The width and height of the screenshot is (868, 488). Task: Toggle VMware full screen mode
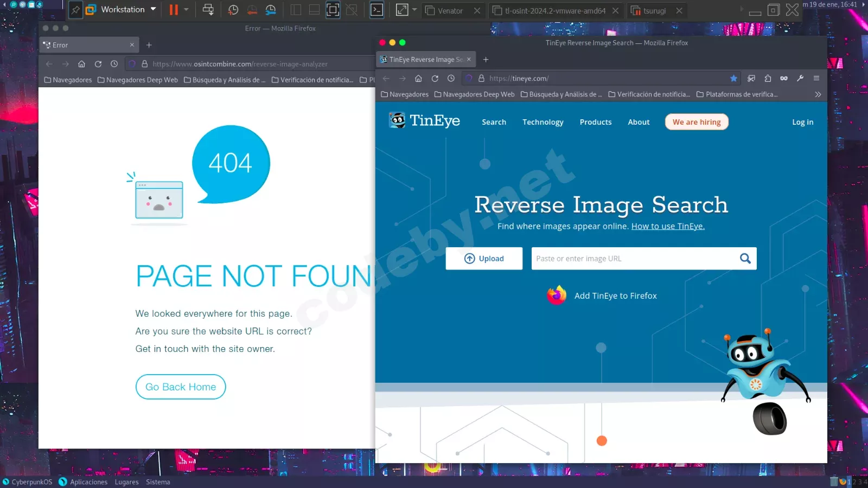click(x=333, y=10)
